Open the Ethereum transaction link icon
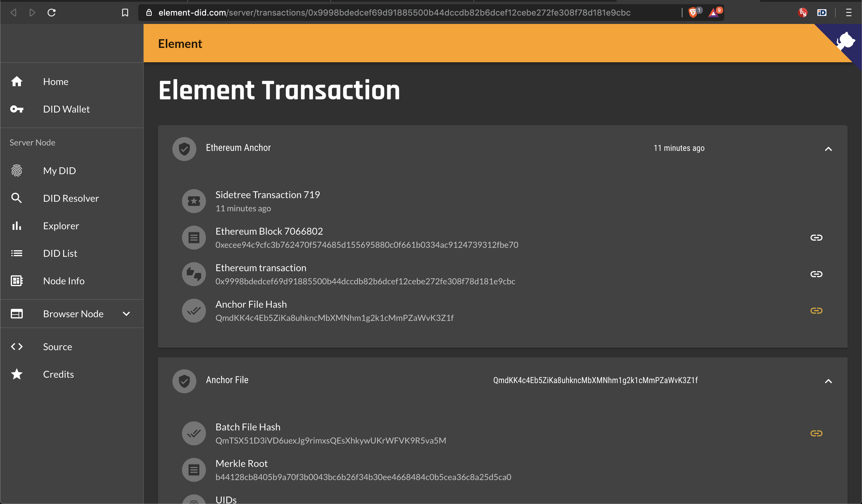862x504 pixels. (816, 274)
